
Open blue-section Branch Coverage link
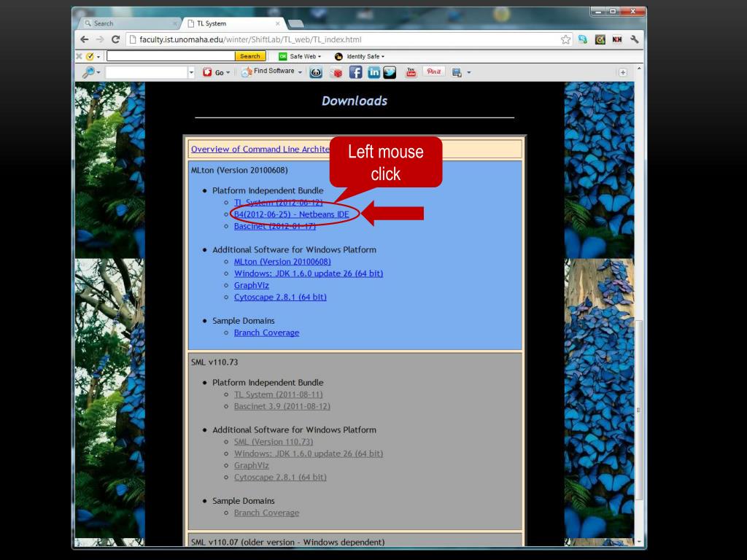click(x=267, y=332)
